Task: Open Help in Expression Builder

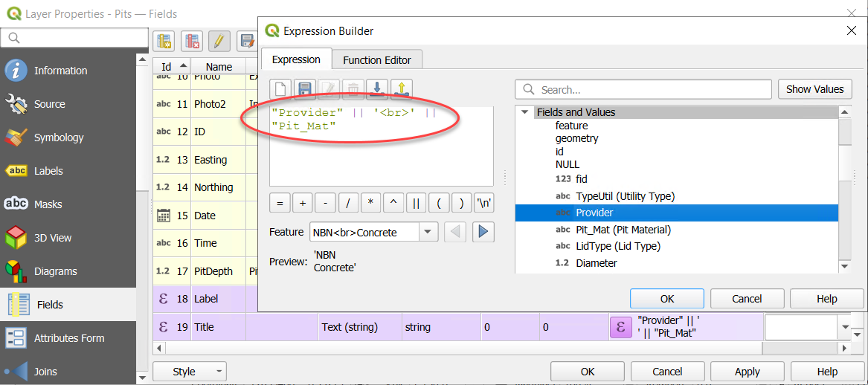Action: click(826, 299)
